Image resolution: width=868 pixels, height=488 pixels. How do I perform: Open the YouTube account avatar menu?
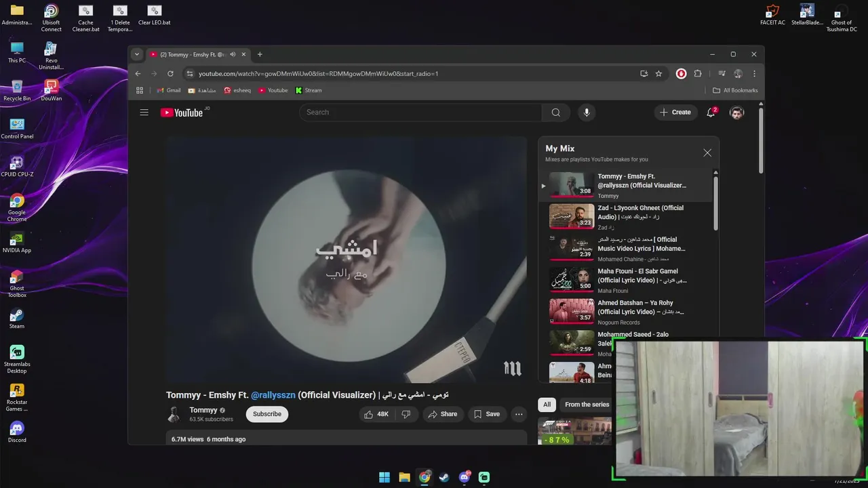[737, 113]
